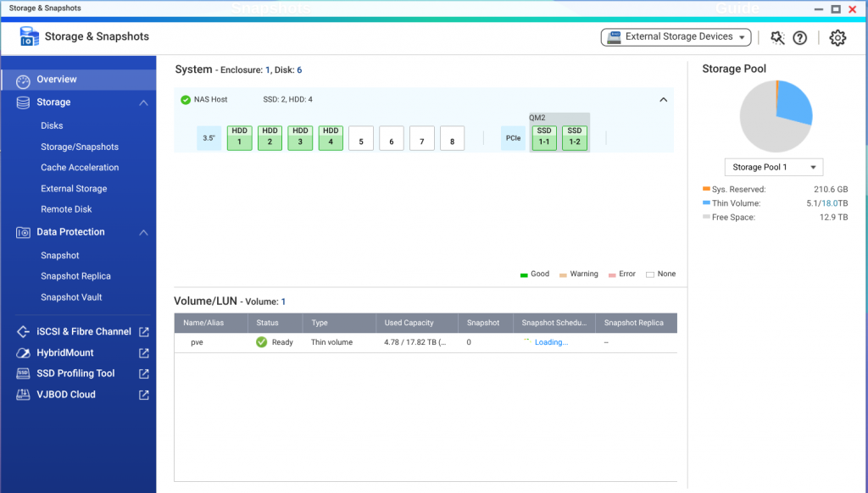
Task: Open Cache Acceleration menu item
Action: 80,167
